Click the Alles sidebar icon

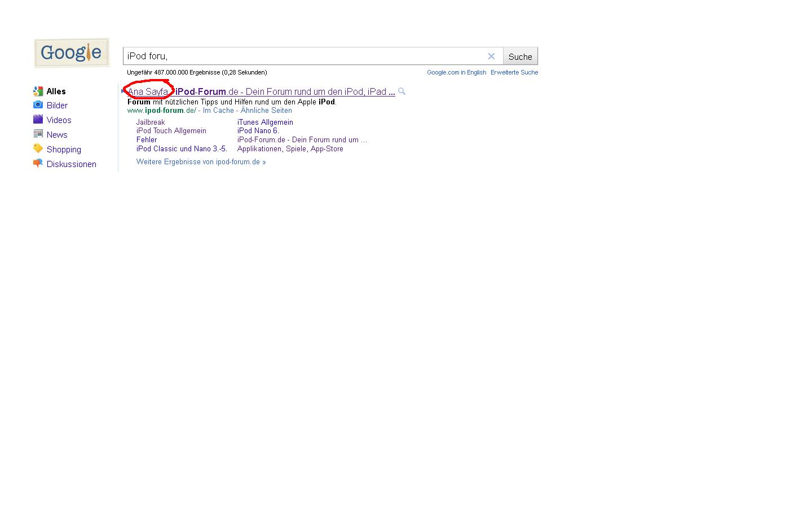click(x=38, y=91)
